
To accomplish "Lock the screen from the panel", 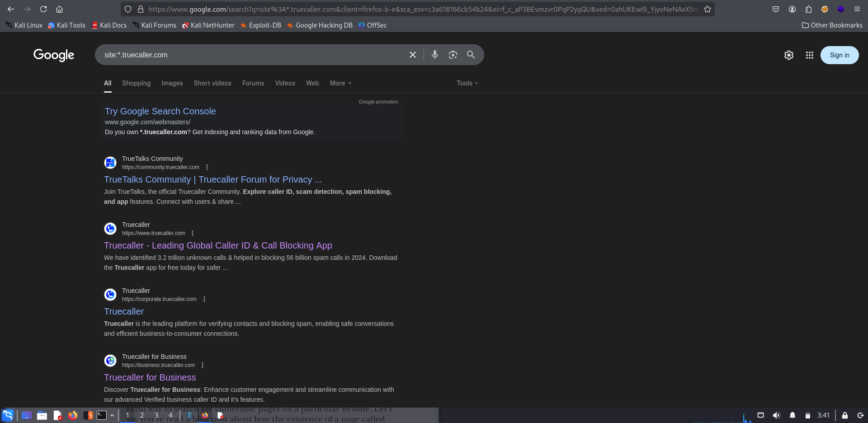I will coord(844,415).
